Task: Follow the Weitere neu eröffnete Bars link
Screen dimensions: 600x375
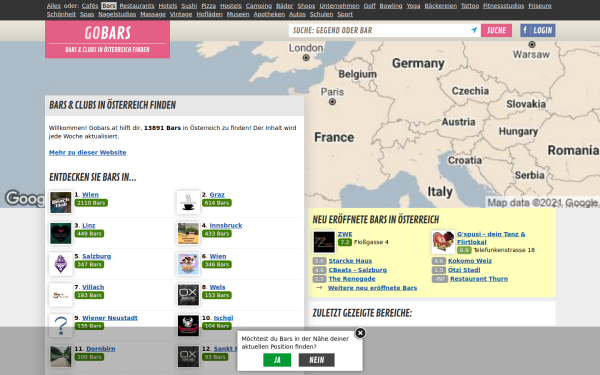Action: [x=372, y=288]
